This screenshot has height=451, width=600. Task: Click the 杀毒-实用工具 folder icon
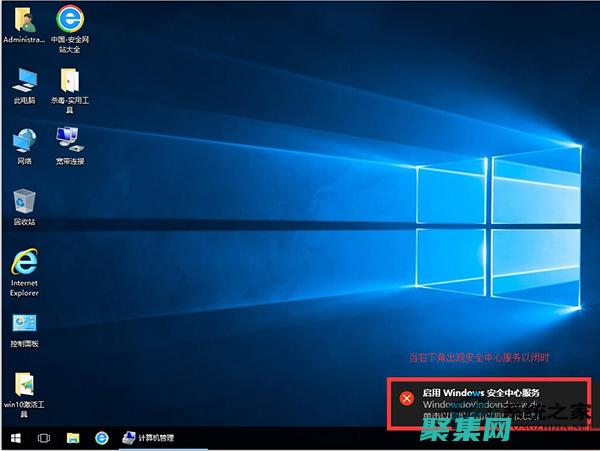click(70, 79)
